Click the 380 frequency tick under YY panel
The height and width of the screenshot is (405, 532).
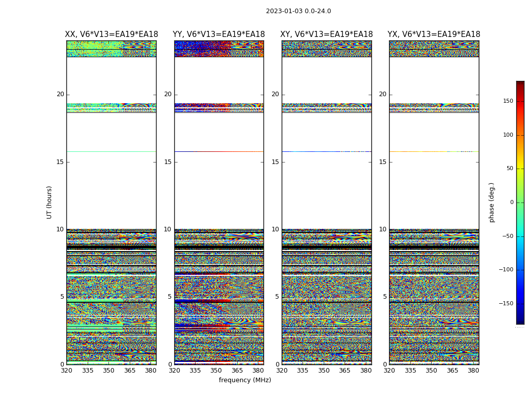(x=258, y=371)
